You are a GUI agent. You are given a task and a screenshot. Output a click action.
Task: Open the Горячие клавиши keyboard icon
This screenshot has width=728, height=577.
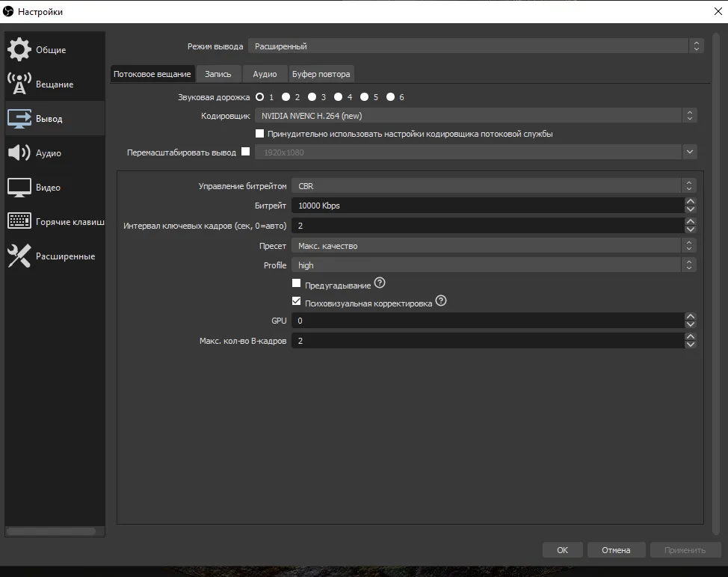[x=19, y=221]
